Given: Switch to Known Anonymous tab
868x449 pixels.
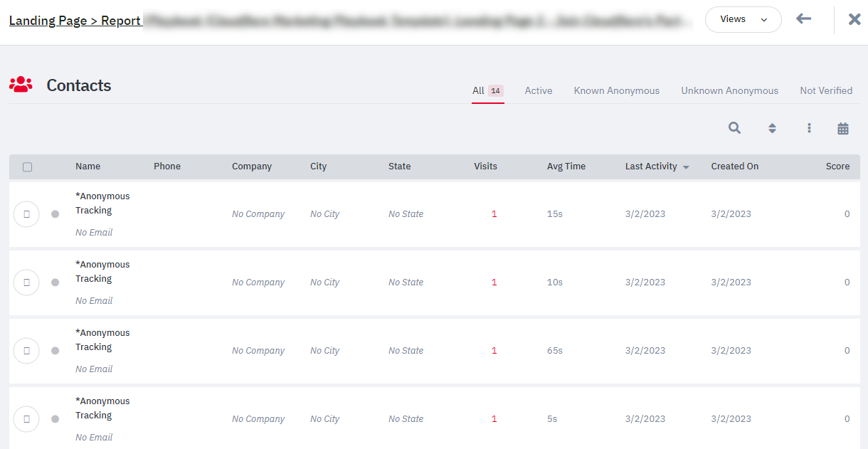Looking at the screenshot, I should [616, 90].
